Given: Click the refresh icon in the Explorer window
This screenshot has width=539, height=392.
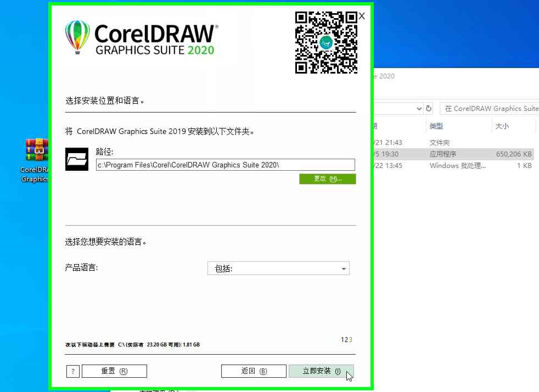Looking at the screenshot, I should 429,109.
